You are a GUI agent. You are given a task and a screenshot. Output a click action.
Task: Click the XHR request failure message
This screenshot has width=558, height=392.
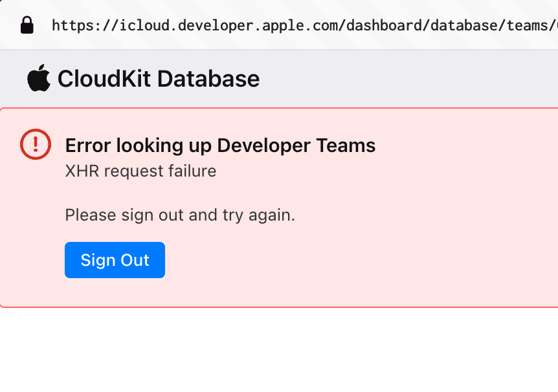(140, 171)
